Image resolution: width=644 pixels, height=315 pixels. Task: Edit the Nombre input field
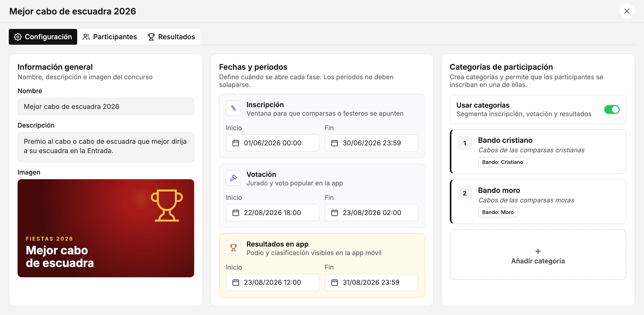click(x=106, y=106)
